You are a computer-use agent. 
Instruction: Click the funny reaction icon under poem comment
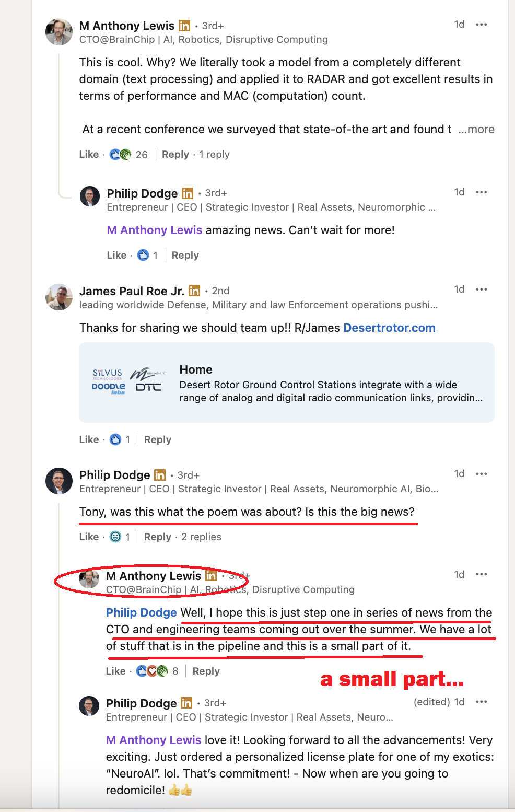(x=116, y=537)
